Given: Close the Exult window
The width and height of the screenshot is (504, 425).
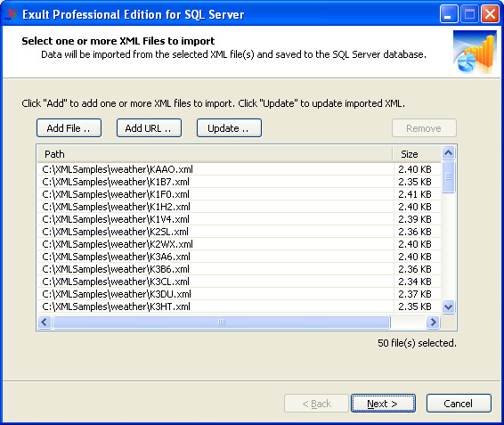Looking at the screenshot, I should tap(490, 14).
